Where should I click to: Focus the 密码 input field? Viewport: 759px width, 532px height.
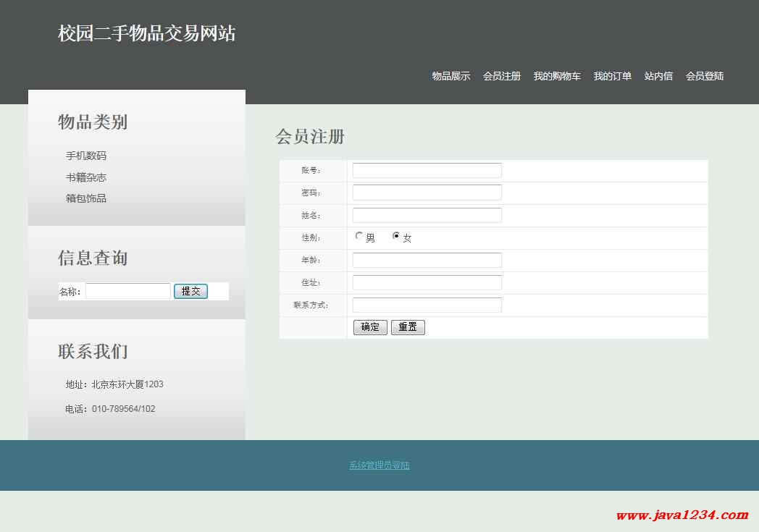[x=427, y=193]
